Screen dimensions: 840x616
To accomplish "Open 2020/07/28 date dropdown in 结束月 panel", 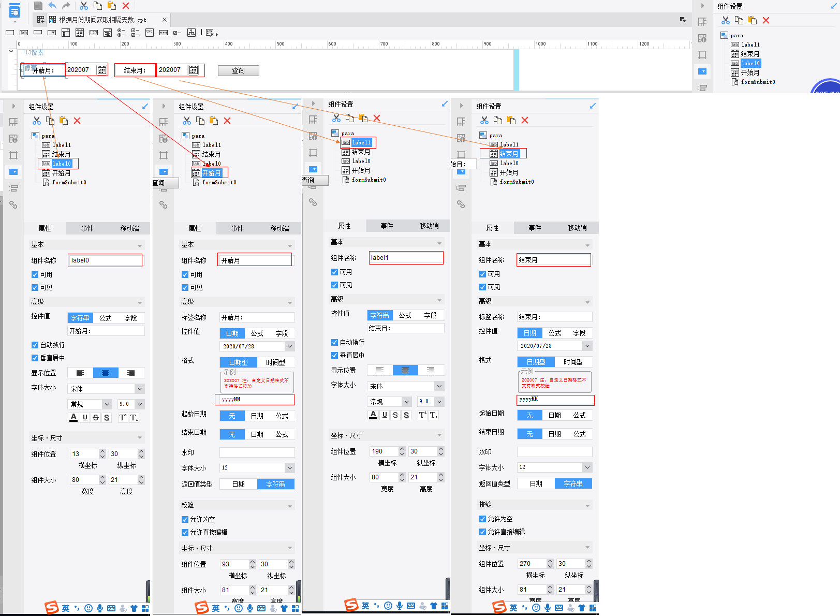I will [x=587, y=346].
